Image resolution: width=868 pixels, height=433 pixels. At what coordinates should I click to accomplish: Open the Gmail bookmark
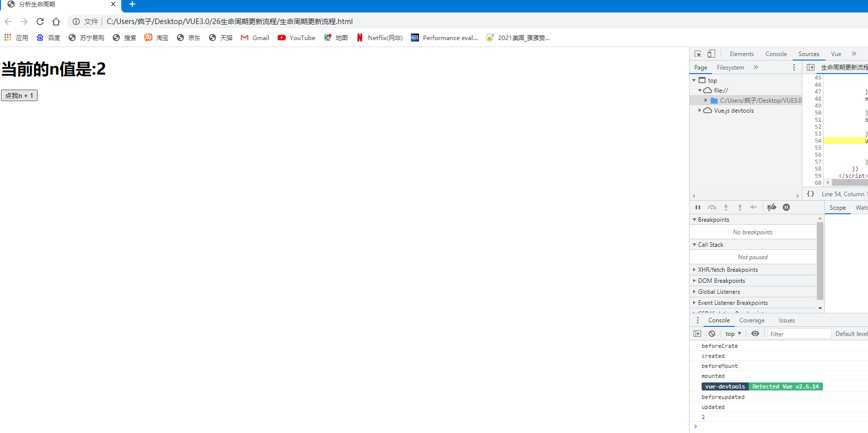point(255,38)
